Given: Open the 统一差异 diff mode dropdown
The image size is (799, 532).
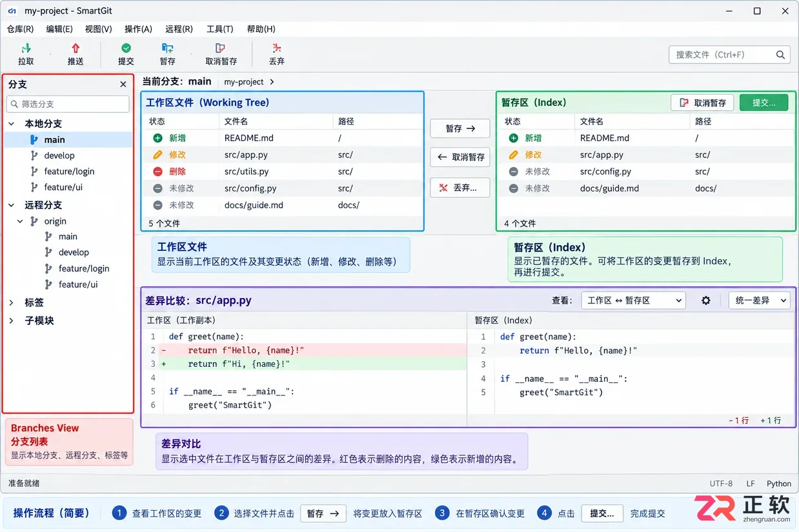Looking at the screenshot, I should pos(759,300).
